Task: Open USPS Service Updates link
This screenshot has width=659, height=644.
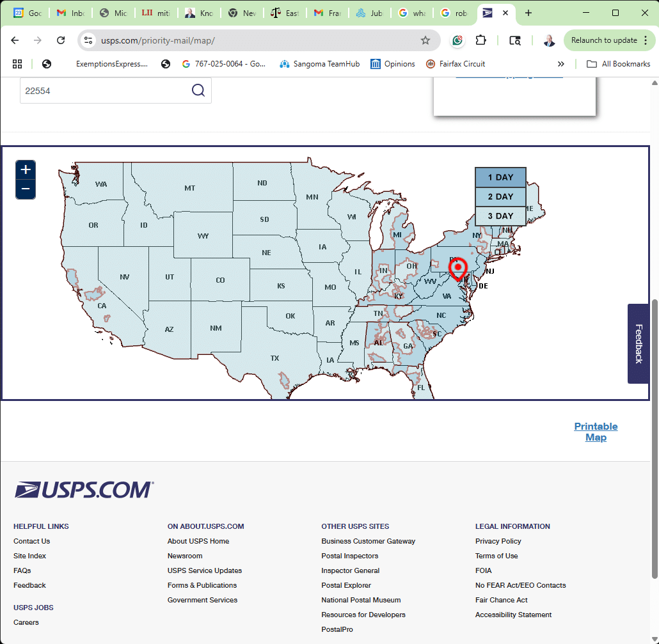Action: [205, 570]
